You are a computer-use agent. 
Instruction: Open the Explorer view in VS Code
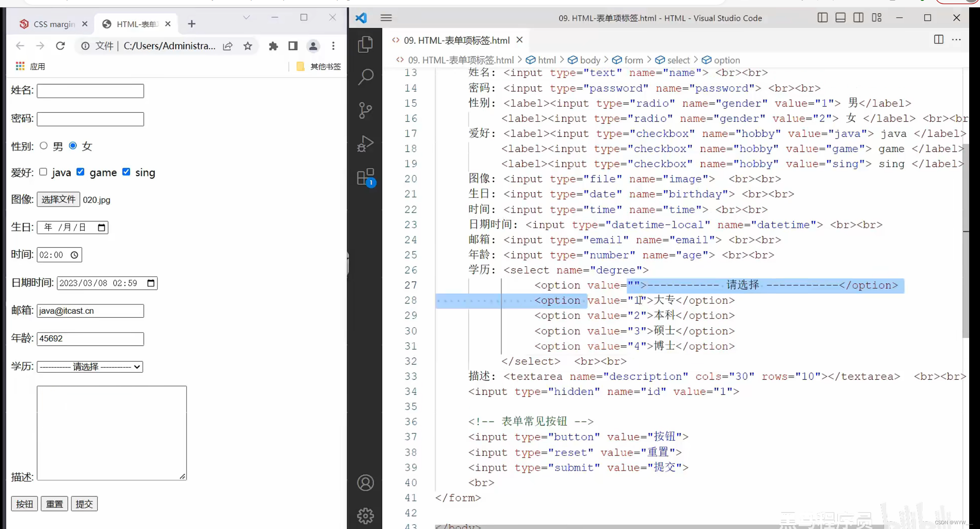click(366, 45)
